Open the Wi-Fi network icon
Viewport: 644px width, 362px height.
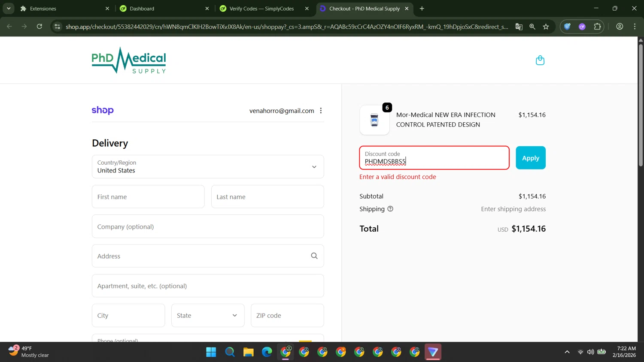click(580, 352)
